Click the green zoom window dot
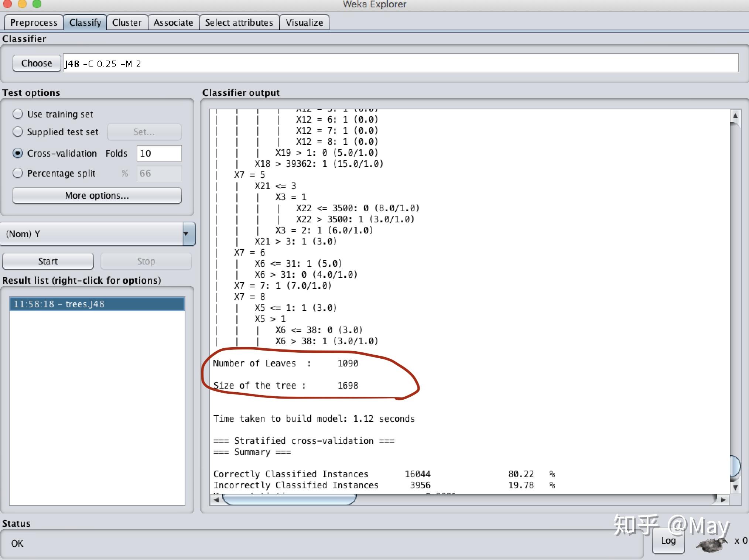The image size is (749, 560). point(37,4)
